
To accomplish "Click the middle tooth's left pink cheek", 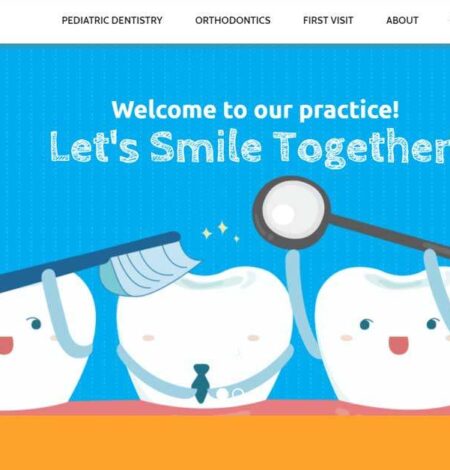I will [148, 338].
